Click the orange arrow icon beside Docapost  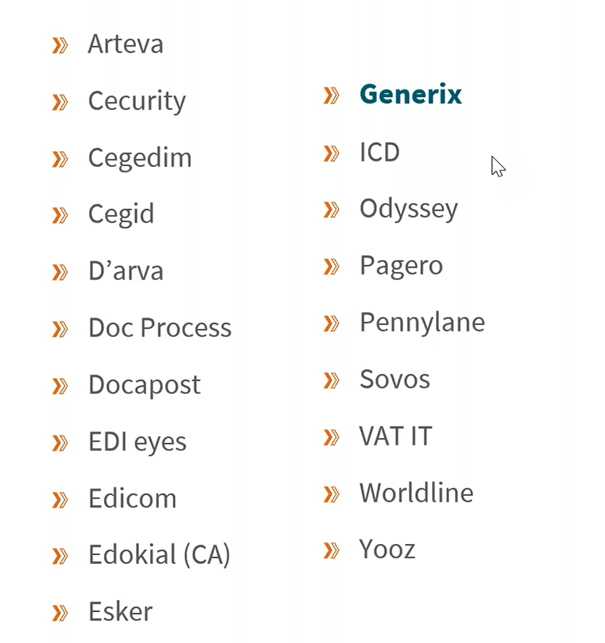coord(60,386)
